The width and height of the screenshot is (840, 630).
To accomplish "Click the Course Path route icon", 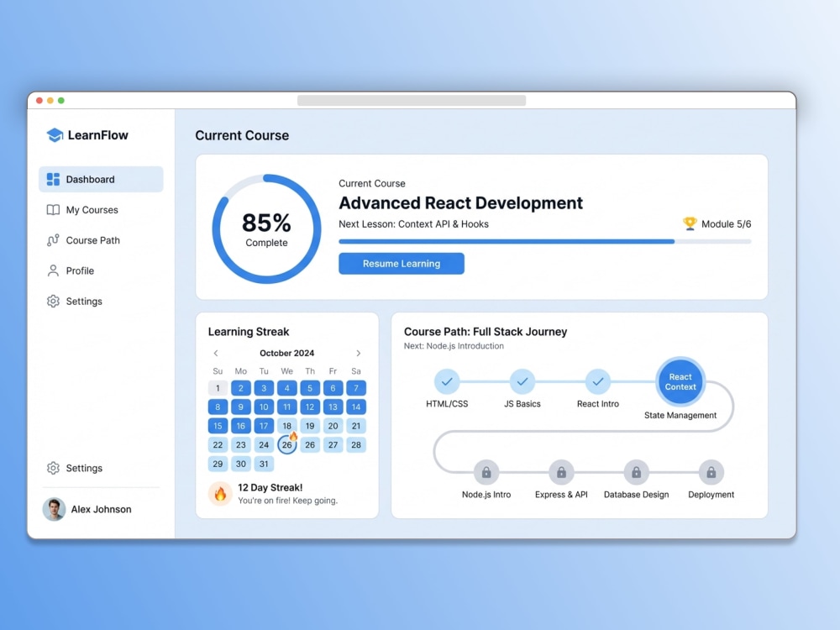I will click(x=53, y=240).
